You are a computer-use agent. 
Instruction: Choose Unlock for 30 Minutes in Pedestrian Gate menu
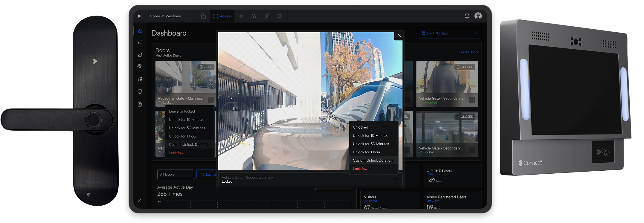click(190, 128)
